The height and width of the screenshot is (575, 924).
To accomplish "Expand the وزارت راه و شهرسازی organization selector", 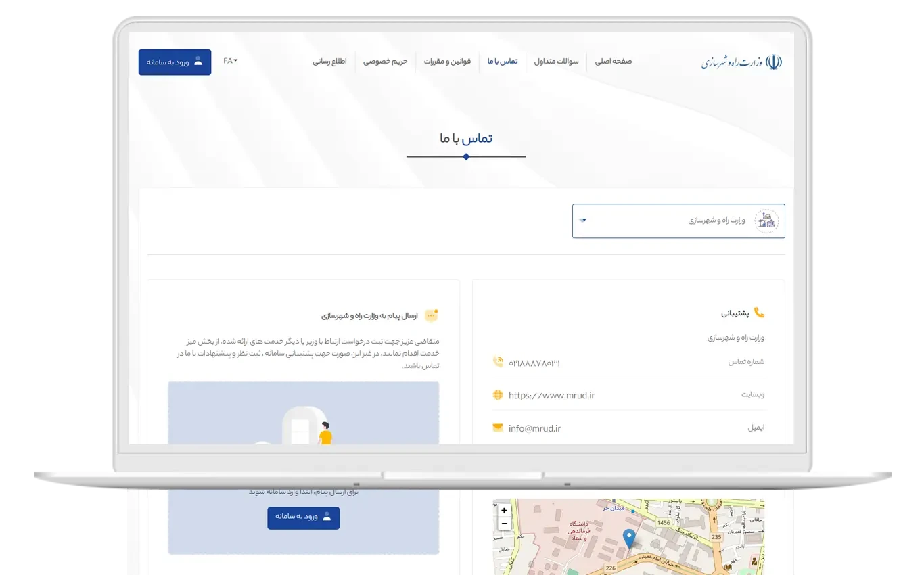I will tap(678, 221).
